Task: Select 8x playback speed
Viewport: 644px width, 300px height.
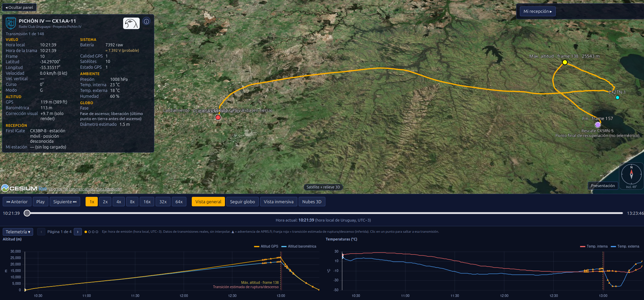Action: (x=132, y=202)
